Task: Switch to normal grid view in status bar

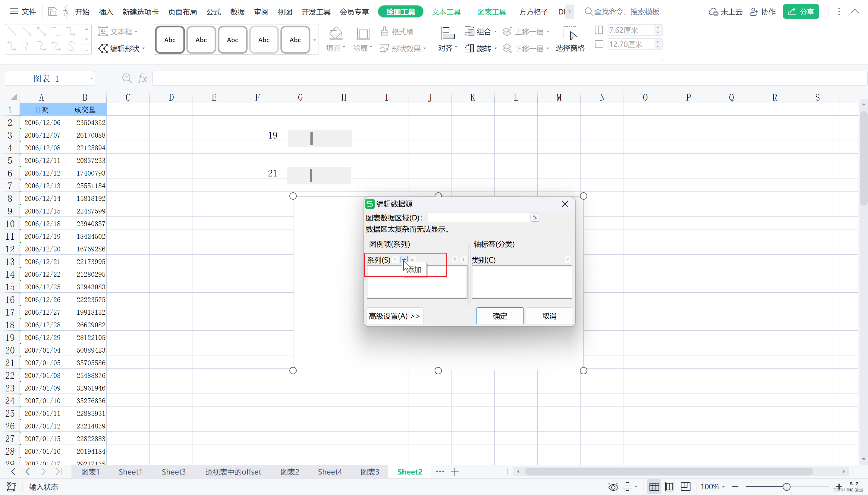Action: click(x=654, y=487)
